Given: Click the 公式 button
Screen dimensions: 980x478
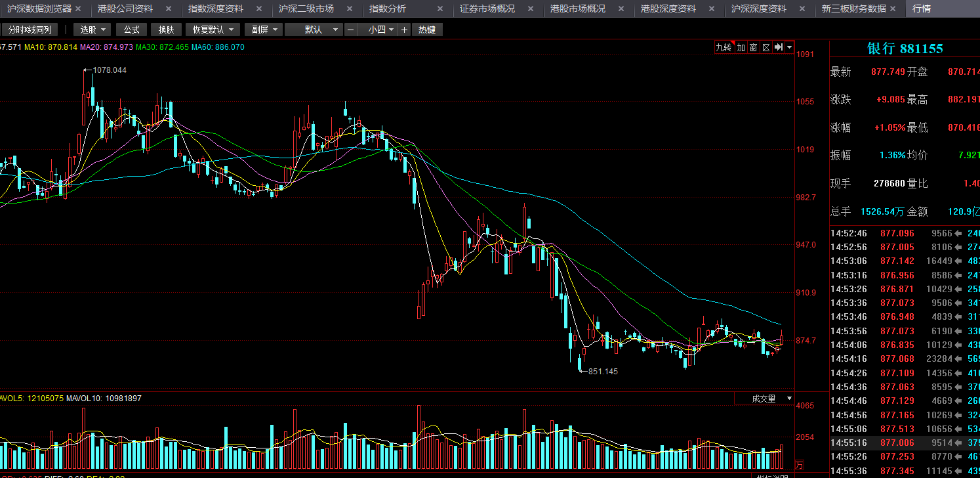Looking at the screenshot, I should [x=132, y=30].
